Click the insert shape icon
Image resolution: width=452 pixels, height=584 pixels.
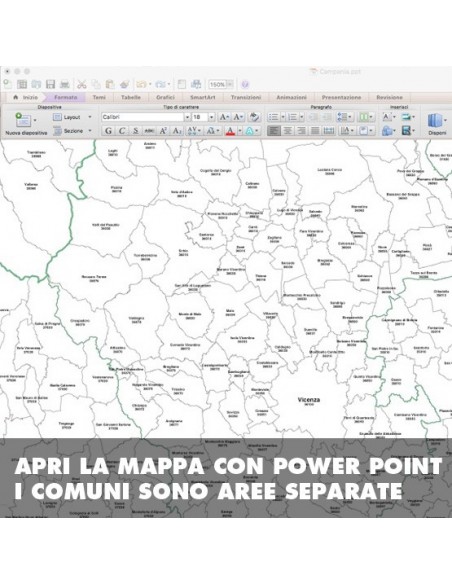pyautogui.click(x=388, y=131)
